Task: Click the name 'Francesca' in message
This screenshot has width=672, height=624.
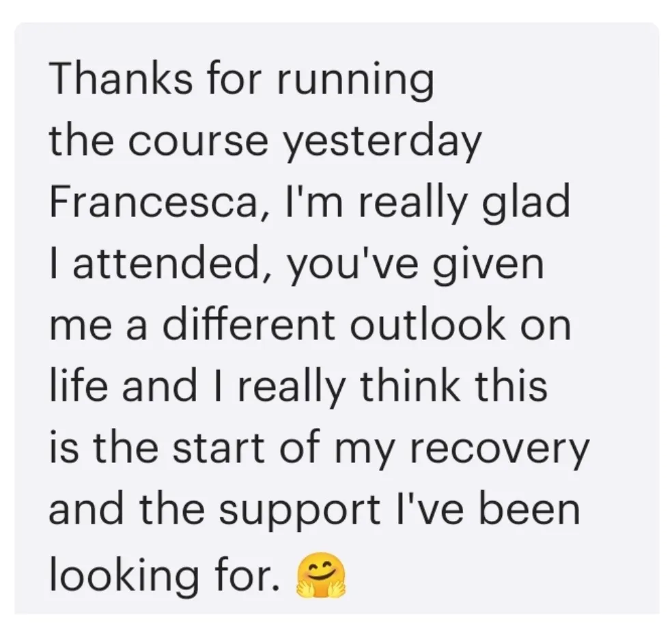Action: pos(157,202)
